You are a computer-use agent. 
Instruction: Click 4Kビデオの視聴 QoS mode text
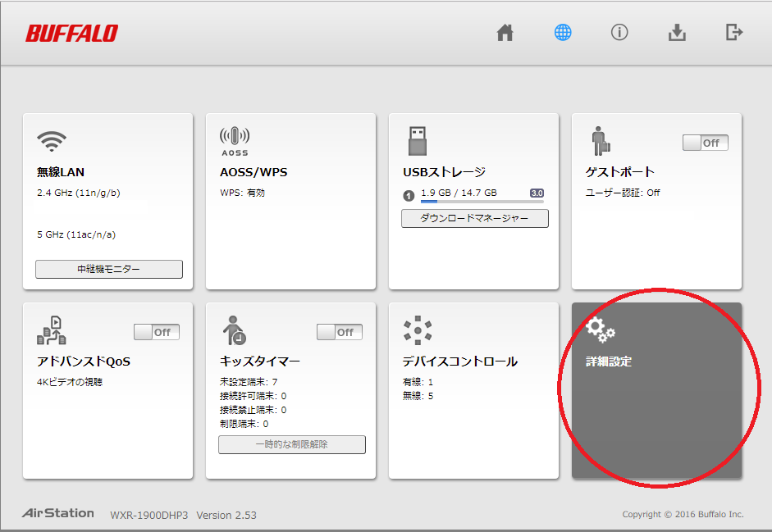click(70, 382)
